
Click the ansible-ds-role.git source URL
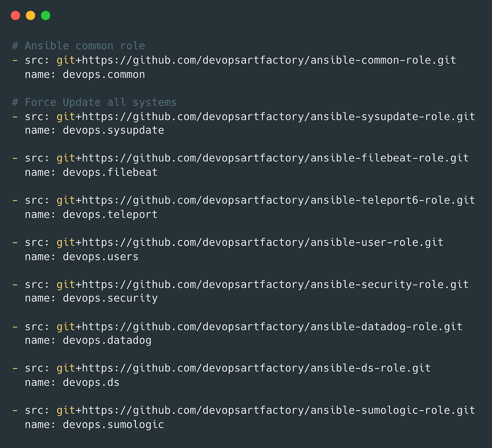point(243,368)
